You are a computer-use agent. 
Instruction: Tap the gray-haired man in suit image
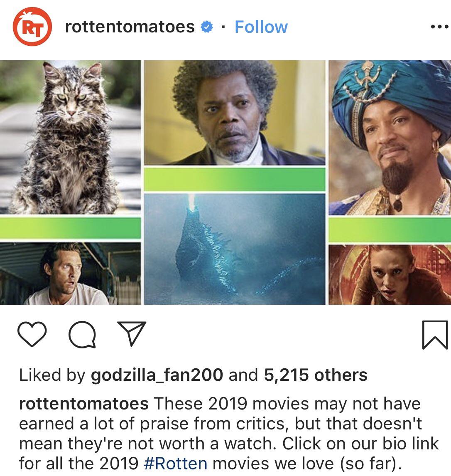[x=235, y=113]
